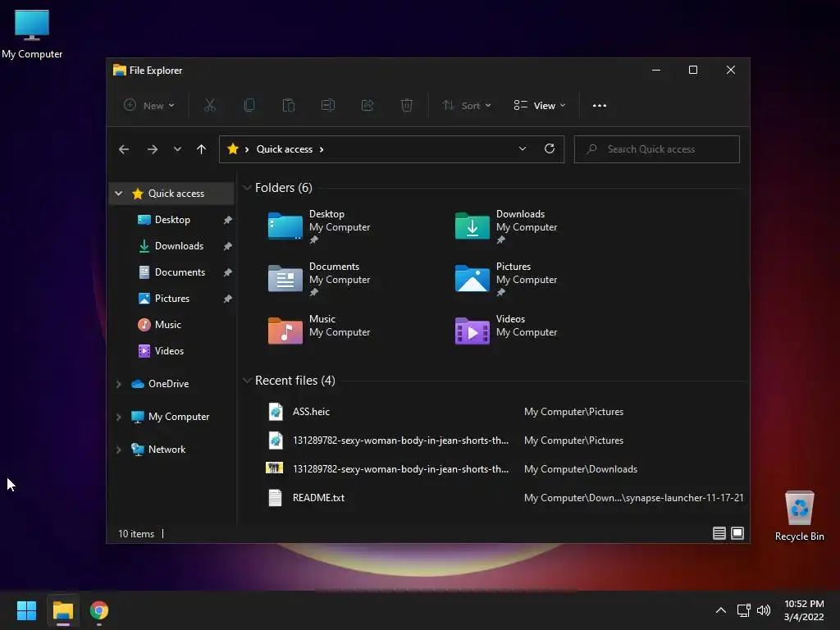840x630 pixels.
Task: Open the Sort dropdown menu
Action: [x=467, y=106]
